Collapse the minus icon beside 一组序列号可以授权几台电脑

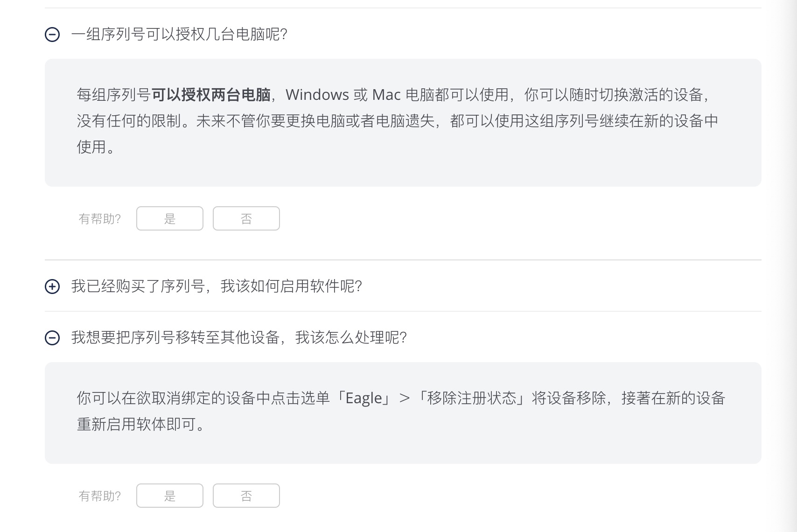(x=52, y=35)
